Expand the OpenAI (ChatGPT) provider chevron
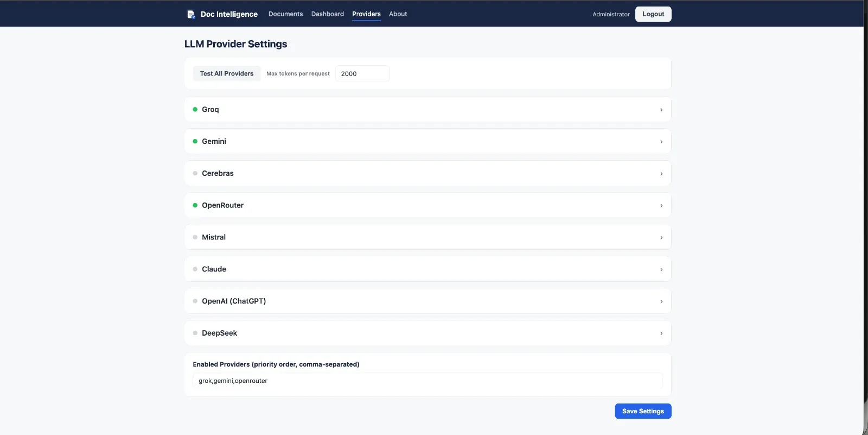This screenshot has width=868, height=435. pos(661,301)
